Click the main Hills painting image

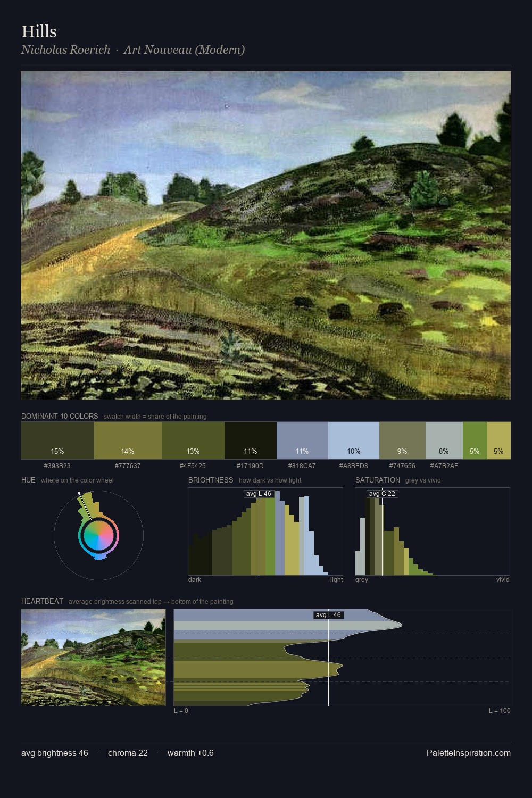click(266, 235)
